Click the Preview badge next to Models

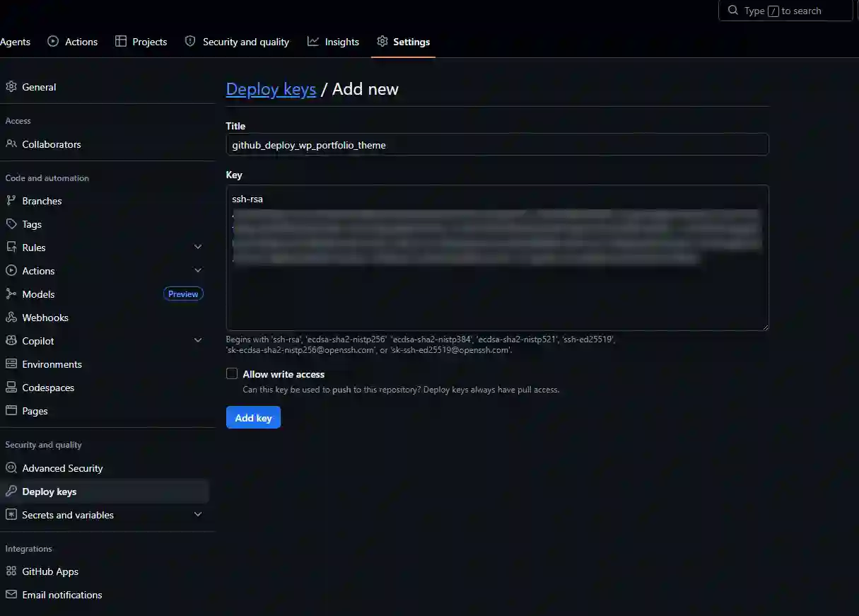point(183,294)
